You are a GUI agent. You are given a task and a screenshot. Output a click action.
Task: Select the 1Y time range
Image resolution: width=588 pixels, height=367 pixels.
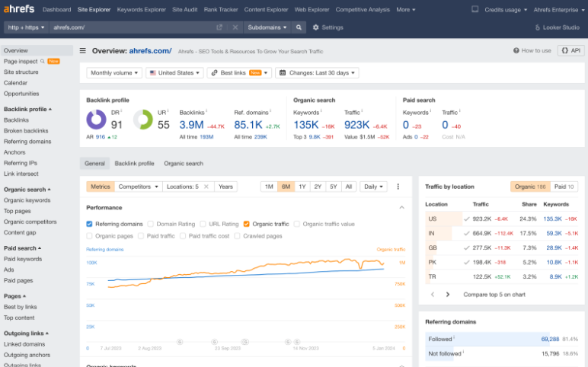pyautogui.click(x=302, y=187)
